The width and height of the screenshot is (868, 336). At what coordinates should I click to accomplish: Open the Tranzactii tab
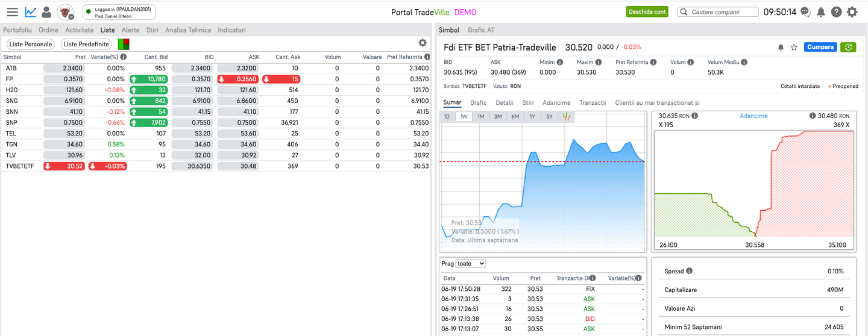592,103
